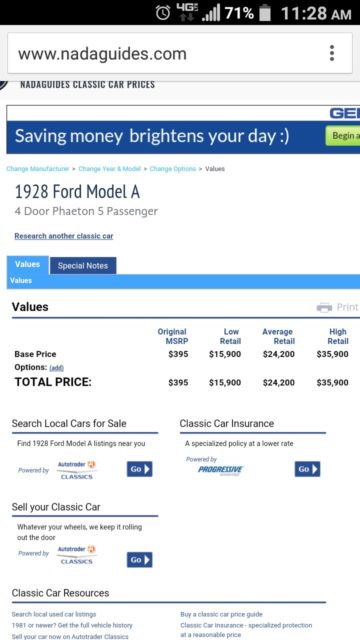The width and height of the screenshot is (360, 640).
Task: Switch to the Special Notes tab
Action: 83,266
